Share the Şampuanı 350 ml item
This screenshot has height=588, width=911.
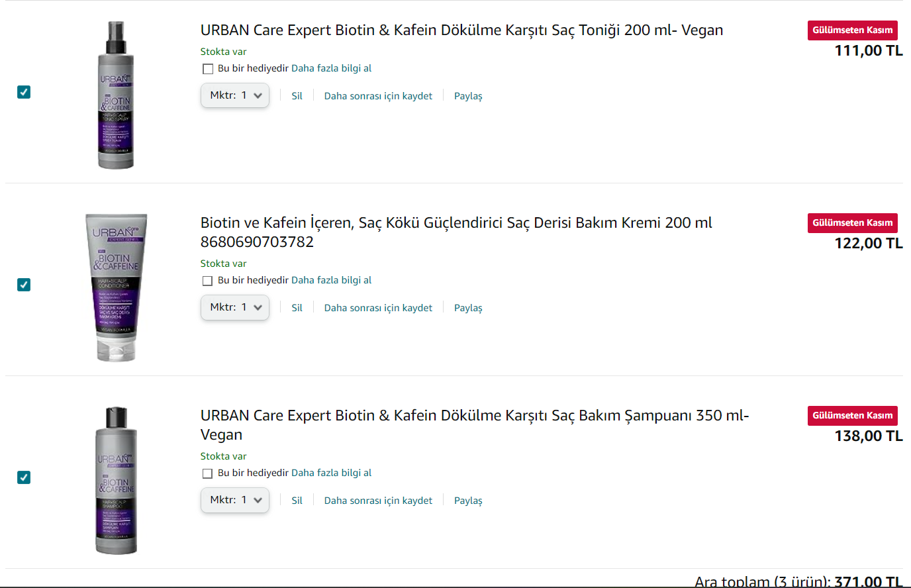tap(468, 501)
